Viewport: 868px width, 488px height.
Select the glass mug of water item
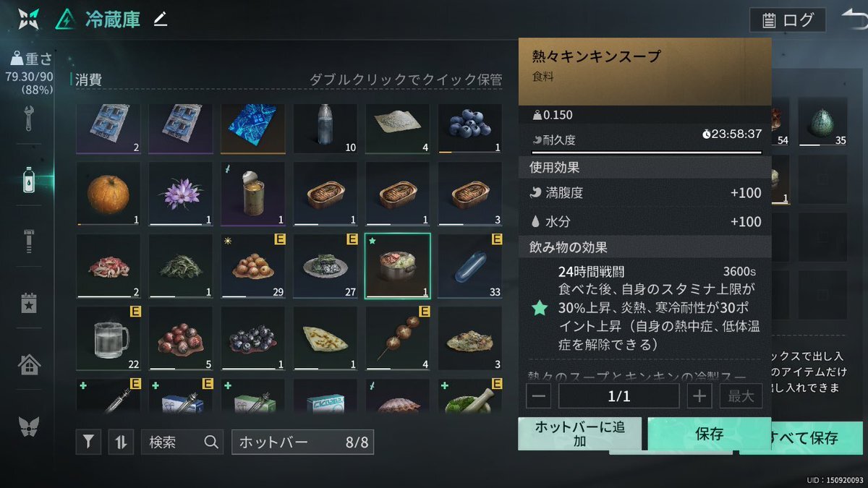click(109, 338)
